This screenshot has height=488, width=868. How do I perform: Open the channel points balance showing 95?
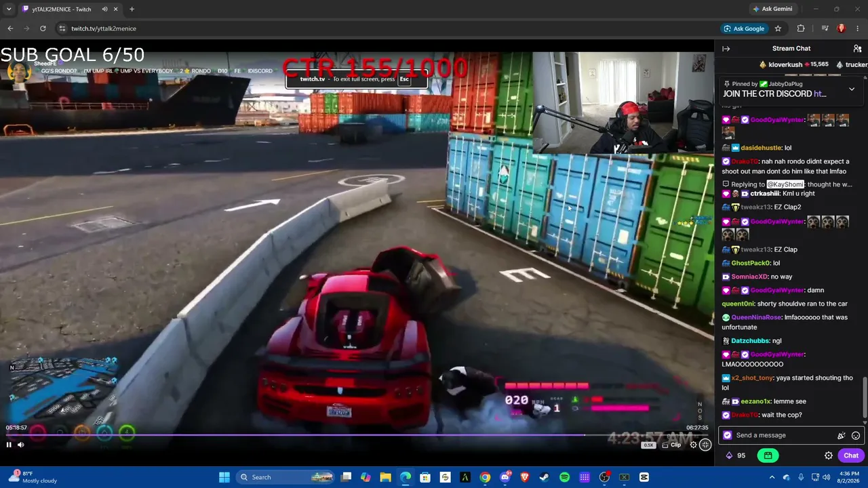pyautogui.click(x=735, y=455)
